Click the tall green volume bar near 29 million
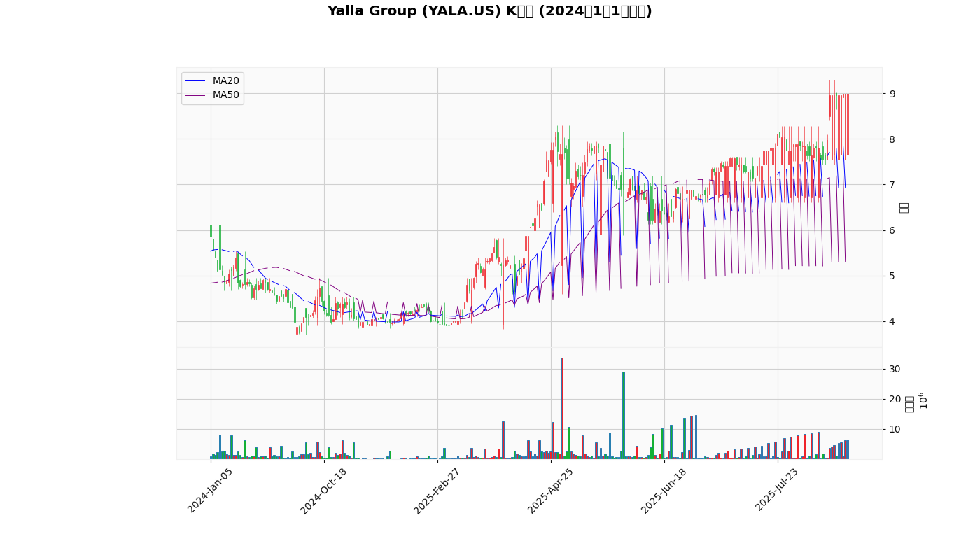 point(624,416)
